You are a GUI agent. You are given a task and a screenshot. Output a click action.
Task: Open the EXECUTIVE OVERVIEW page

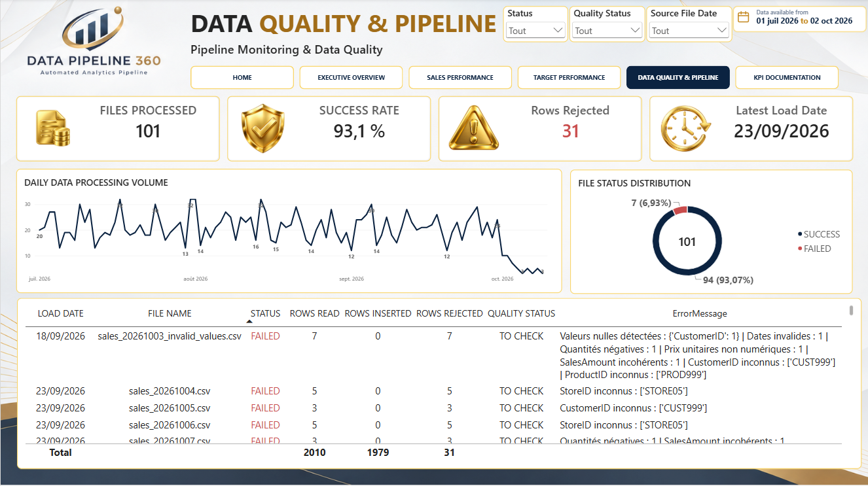[352, 77]
